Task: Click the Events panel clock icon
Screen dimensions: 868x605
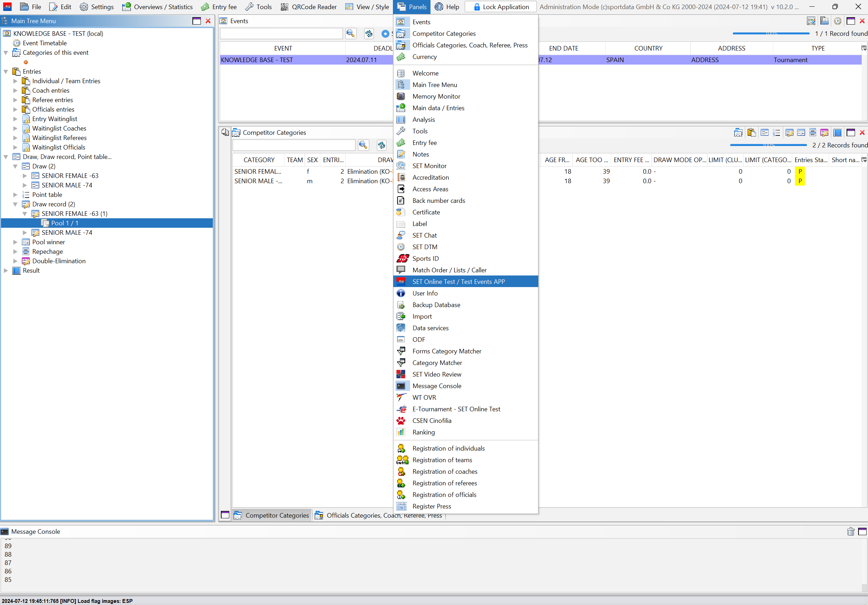Action: coord(837,21)
